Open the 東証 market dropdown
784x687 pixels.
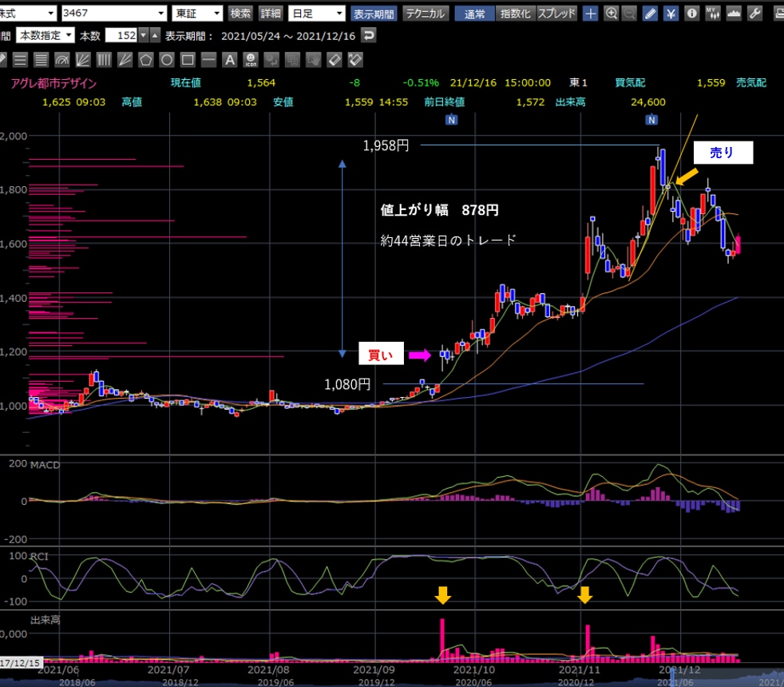pyautogui.click(x=197, y=14)
